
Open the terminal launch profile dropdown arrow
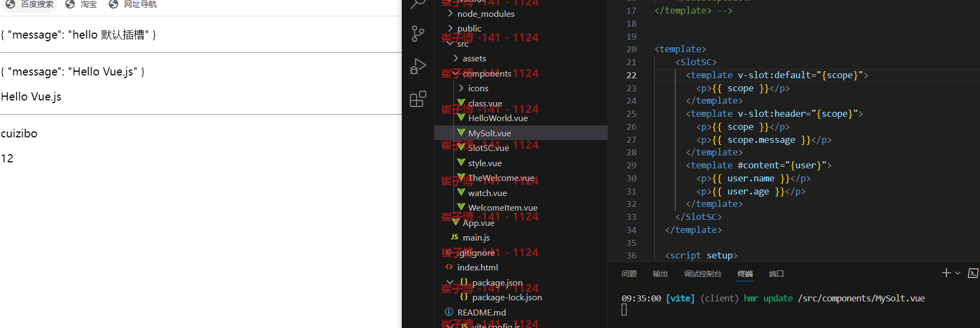coord(958,273)
